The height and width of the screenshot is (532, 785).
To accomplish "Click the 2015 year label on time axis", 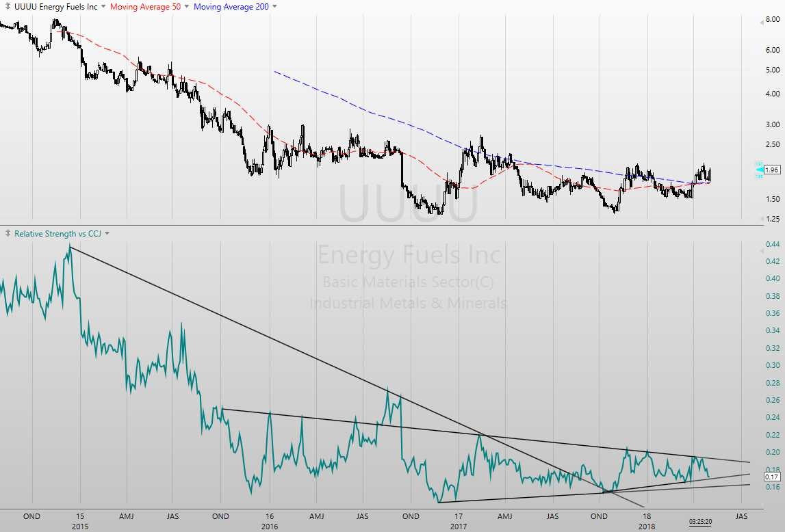I will click(80, 527).
